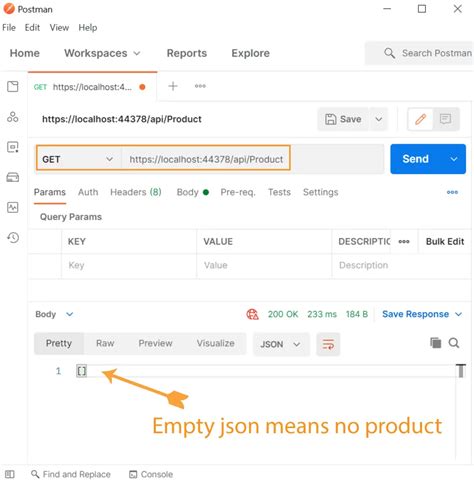Click the Bulk Edit link
This screenshot has width=474, height=485.
pos(445,241)
